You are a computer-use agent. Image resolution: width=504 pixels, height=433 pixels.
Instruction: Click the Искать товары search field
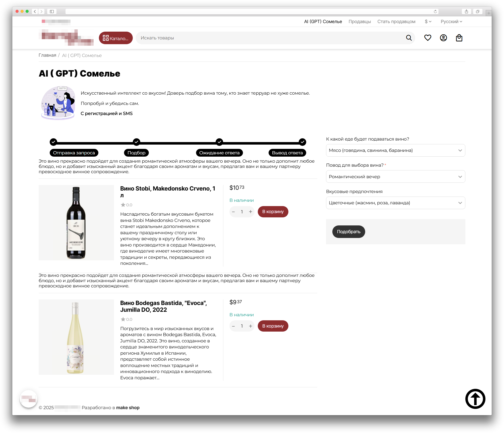[x=271, y=38]
